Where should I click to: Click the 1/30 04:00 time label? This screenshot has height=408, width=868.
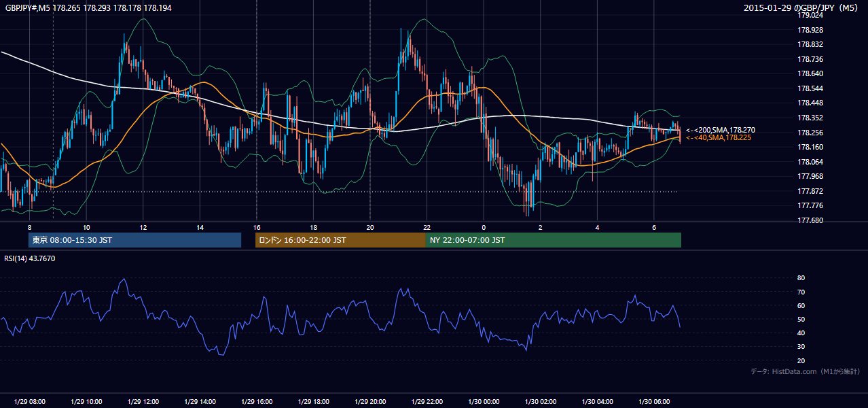click(x=597, y=402)
